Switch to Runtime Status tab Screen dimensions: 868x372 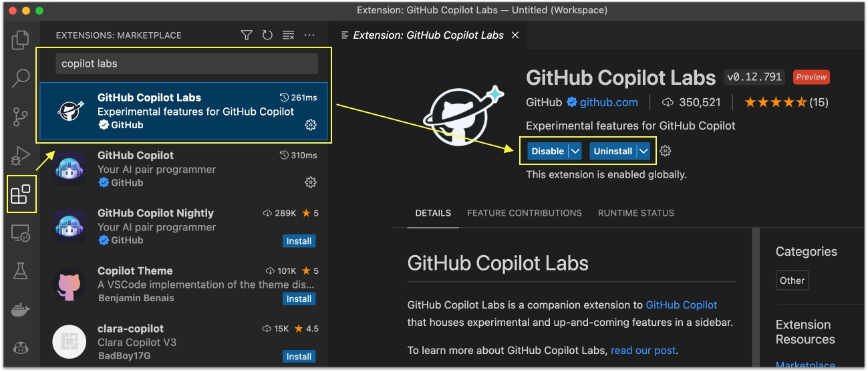[x=635, y=213]
